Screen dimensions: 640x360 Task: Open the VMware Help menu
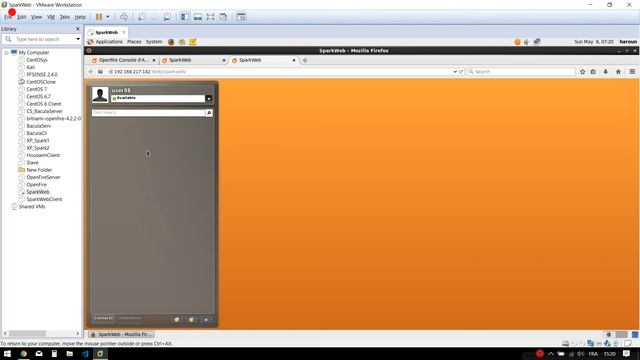tap(80, 17)
